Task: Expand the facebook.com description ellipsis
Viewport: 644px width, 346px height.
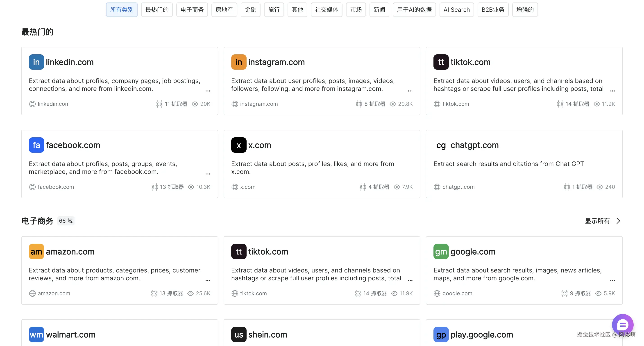Action: pos(208,174)
